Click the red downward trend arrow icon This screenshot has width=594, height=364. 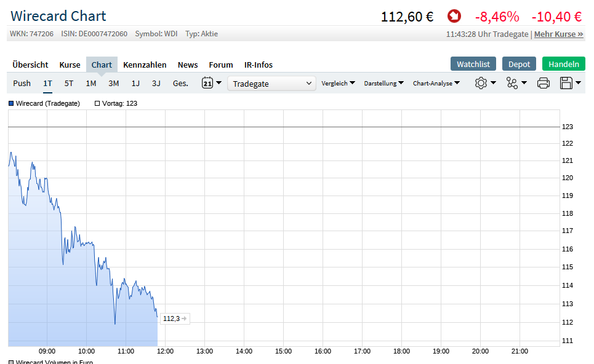coord(454,16)
